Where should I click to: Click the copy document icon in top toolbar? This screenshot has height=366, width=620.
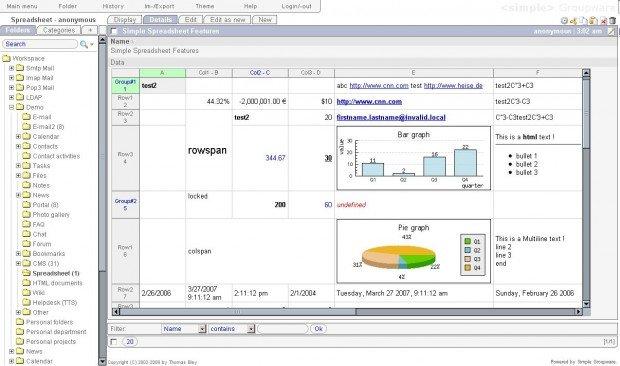pos(583,21)
